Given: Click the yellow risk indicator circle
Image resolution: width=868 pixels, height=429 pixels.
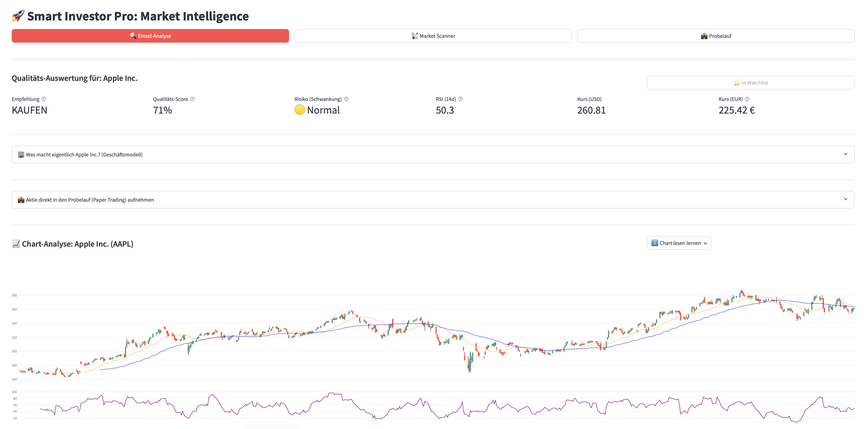Looking at the screenshot, I should pos(300,110).
